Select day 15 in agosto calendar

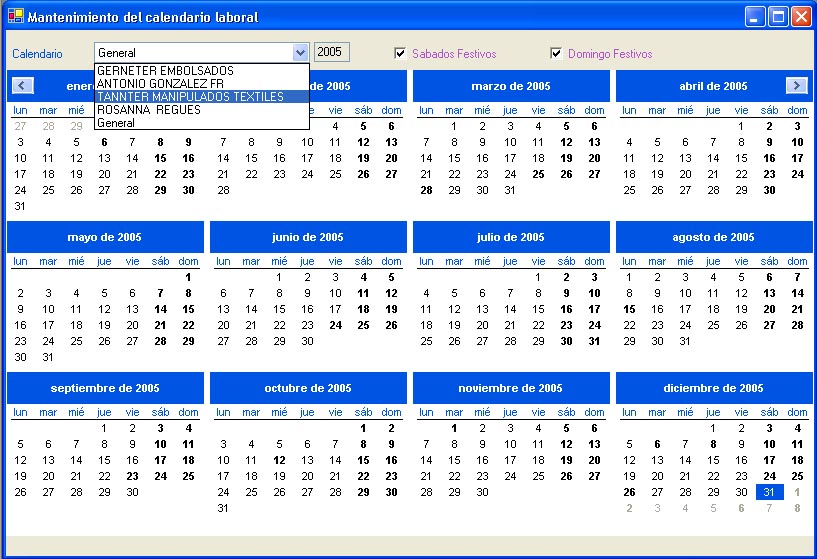pos(629,310)
